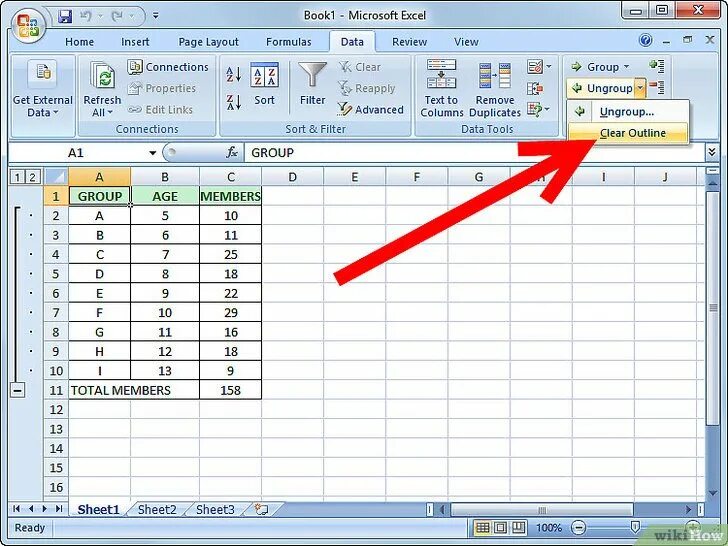The height and width of the screenshot is (546, 728).
Task: Click the Edit Links command
Action: pyautogui.click(x=161, y=110)
